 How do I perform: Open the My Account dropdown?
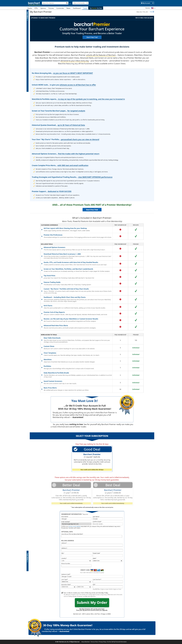pos(147,3)
